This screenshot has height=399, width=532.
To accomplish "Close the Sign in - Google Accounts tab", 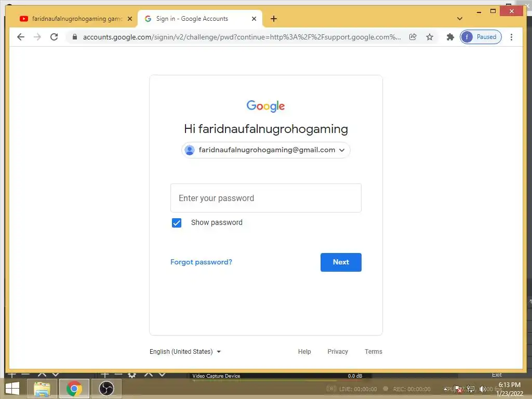I will click(254, 19).
